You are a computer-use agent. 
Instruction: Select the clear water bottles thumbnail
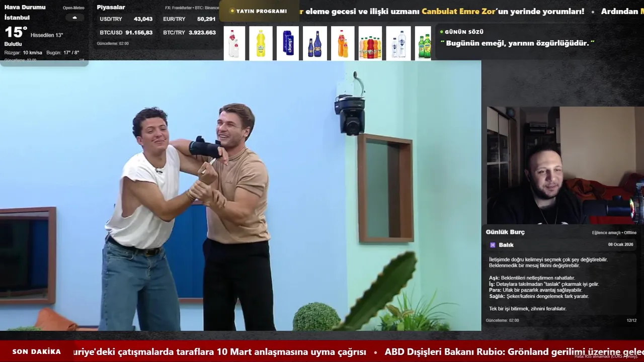point(398,43)
